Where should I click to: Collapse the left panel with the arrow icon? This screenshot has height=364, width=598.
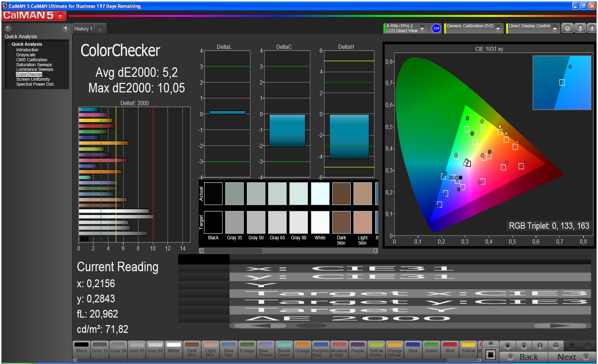tap(65, 28)
